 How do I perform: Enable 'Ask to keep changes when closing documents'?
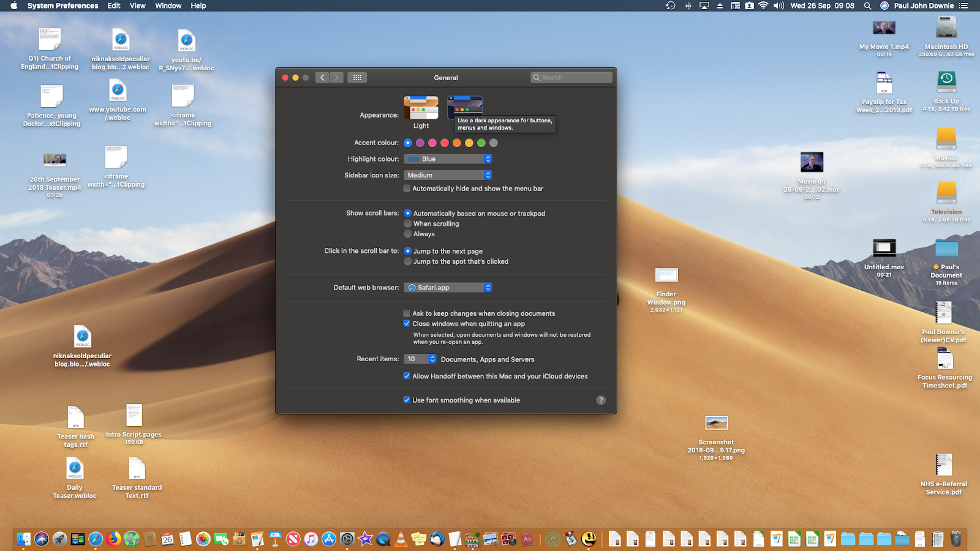coord(407,313)
